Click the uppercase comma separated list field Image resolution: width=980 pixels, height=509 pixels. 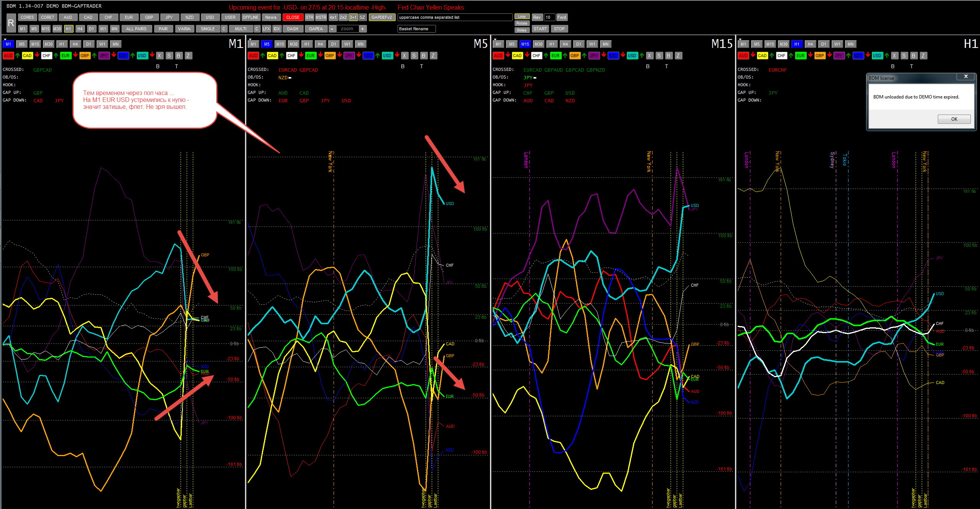click(x=455, y=17)
